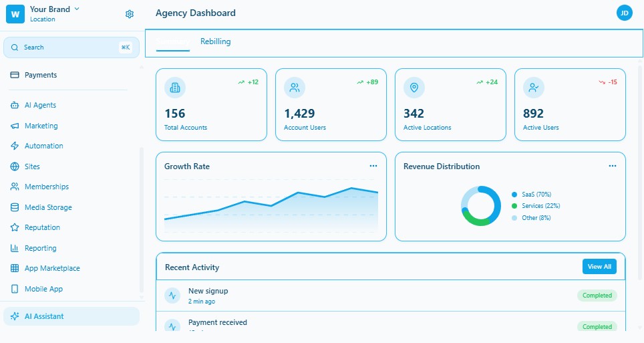Click the Revenue Distribution donut chart
The image size is (644, 343).
(481, 206)
